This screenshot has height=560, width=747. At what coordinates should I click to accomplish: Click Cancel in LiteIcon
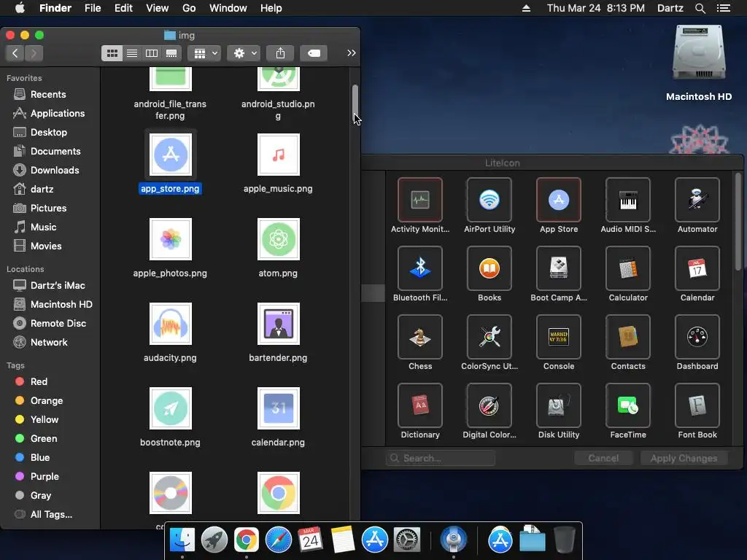(603, 458)
